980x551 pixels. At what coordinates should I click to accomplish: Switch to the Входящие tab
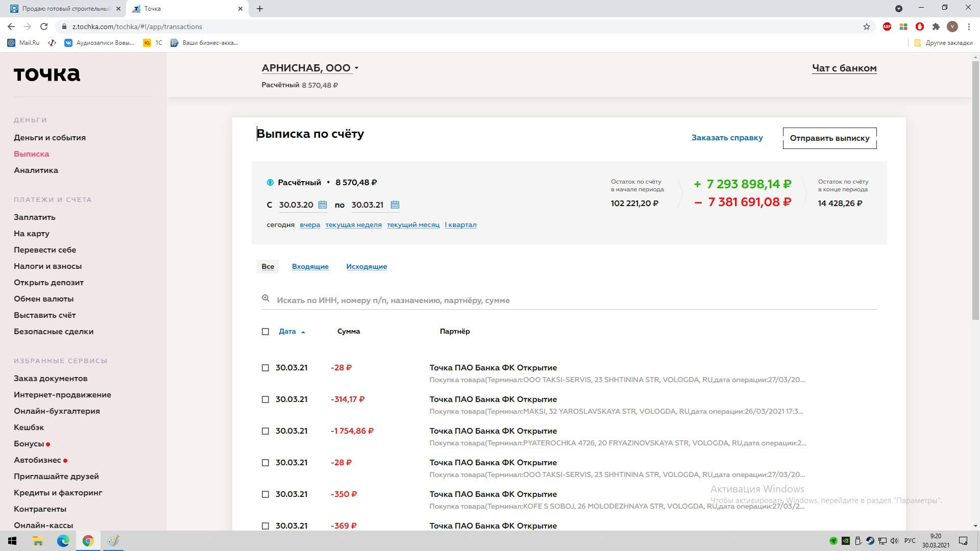click(x=310, y=266)
